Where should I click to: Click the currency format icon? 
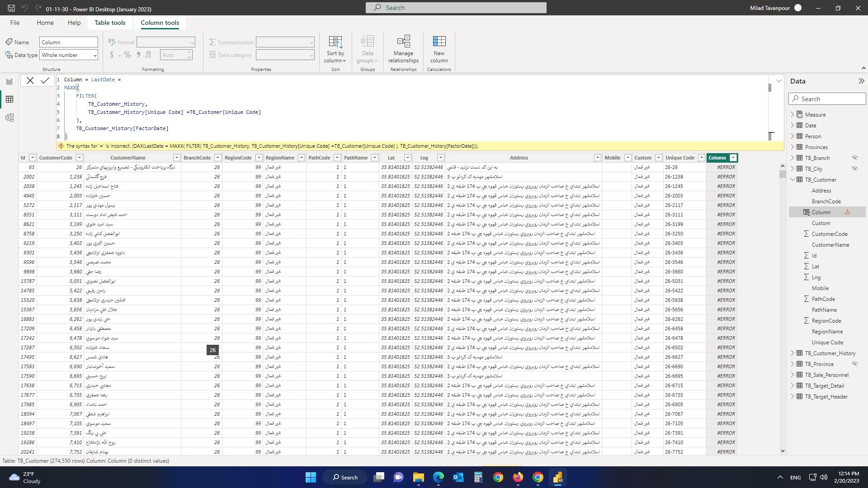pyautogui.click(x=112, y=55)
